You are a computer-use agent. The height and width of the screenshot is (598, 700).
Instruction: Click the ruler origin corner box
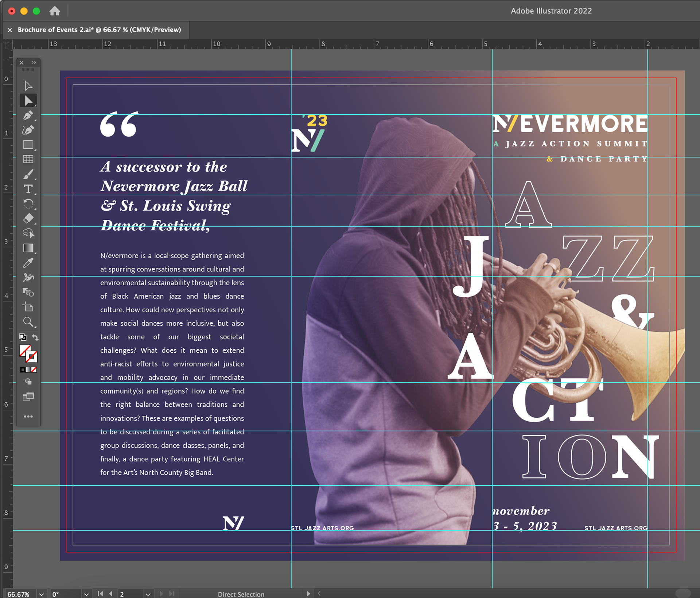(7, 44)
